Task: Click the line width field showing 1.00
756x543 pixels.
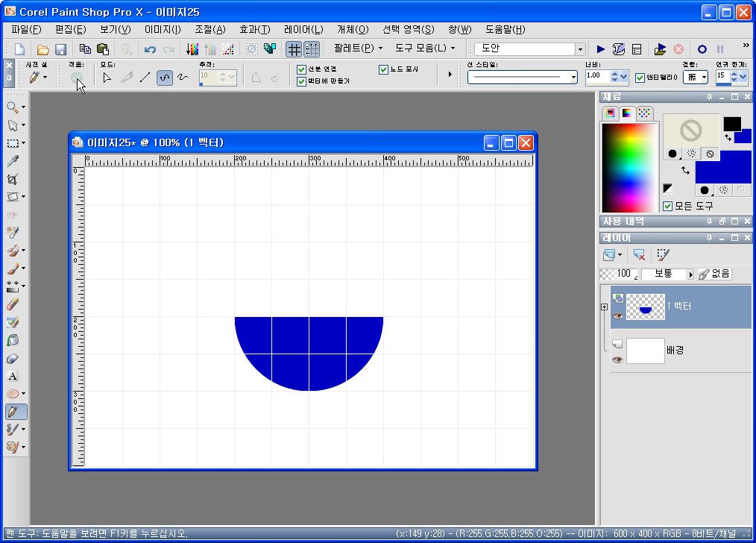Action: (597, 76)
